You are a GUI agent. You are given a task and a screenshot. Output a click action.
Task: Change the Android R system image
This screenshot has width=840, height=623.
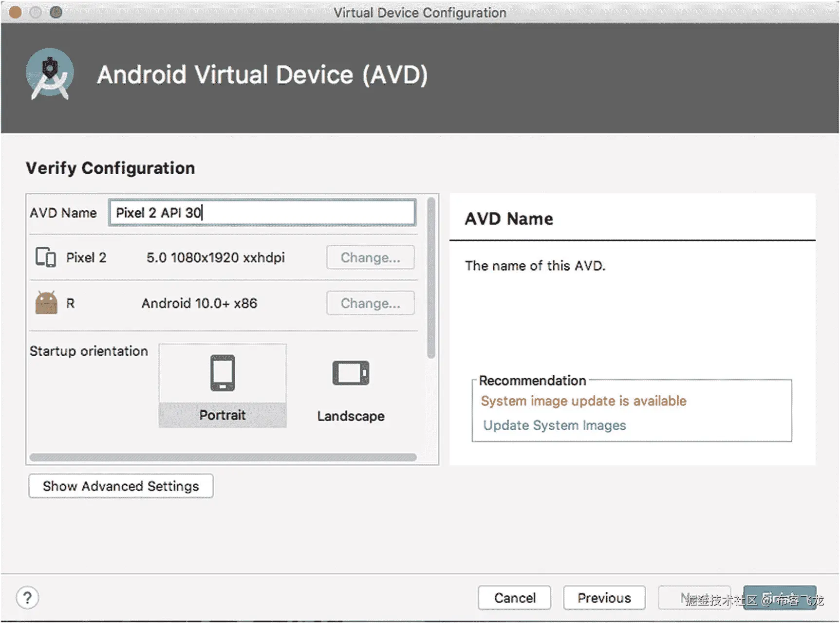(x=371, y=303)
